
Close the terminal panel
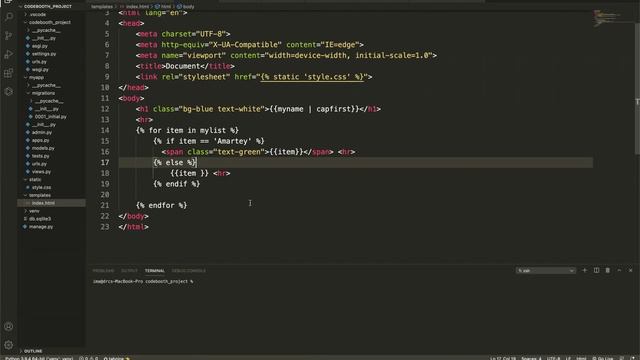click(x=631, y=270)
